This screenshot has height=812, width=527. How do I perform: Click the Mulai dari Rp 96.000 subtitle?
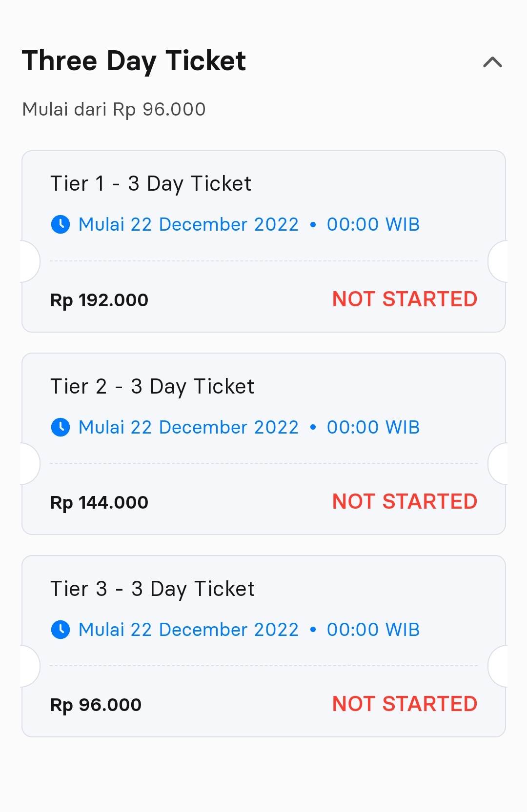[114, 109]
